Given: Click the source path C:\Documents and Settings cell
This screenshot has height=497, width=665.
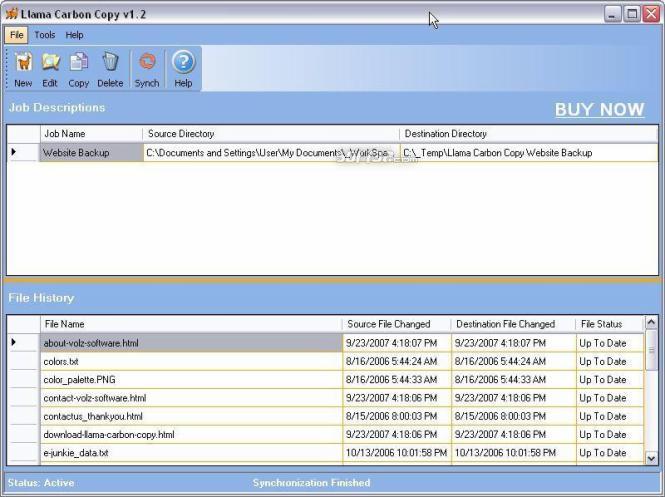Looking at the screenshot, I should 271,153.
